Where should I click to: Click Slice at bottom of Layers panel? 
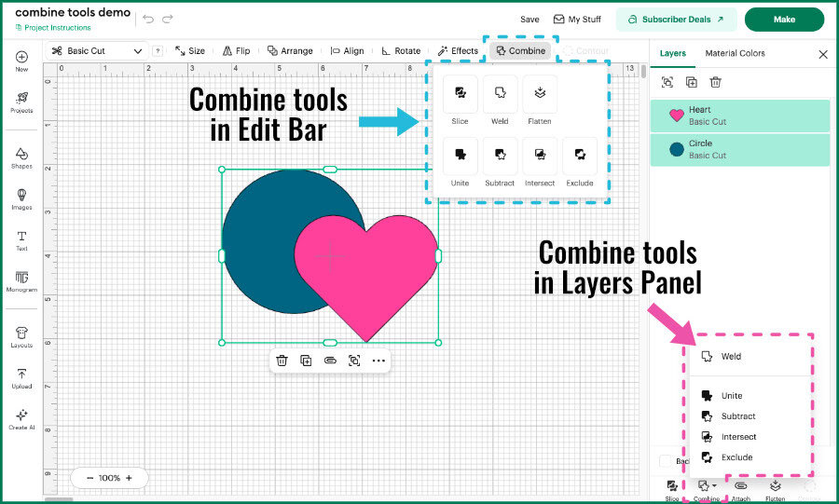pos(672,490)
